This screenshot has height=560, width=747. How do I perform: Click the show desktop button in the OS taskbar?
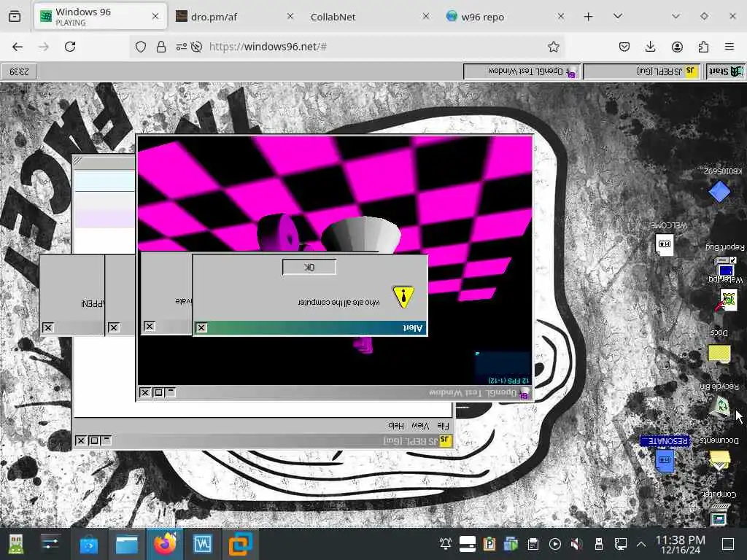[728, 544]
